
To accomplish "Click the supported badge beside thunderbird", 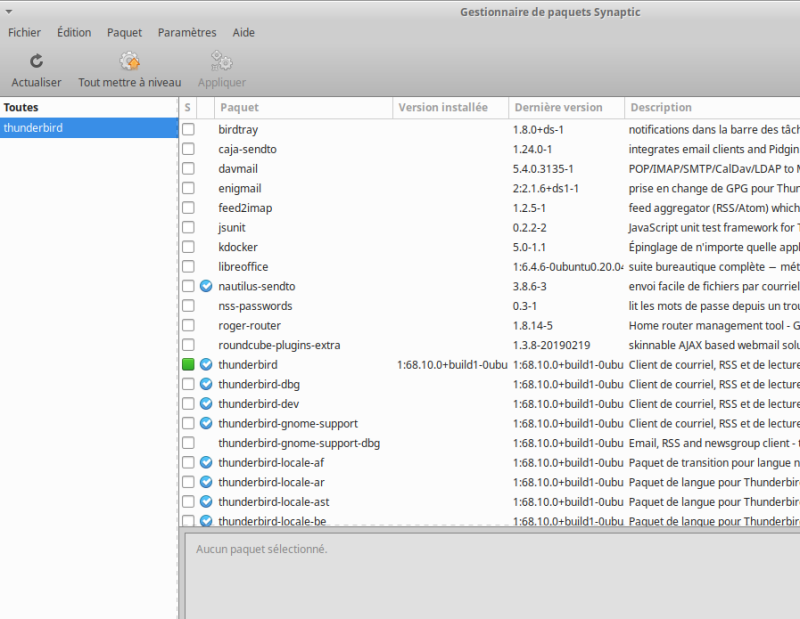I will 206,364.
